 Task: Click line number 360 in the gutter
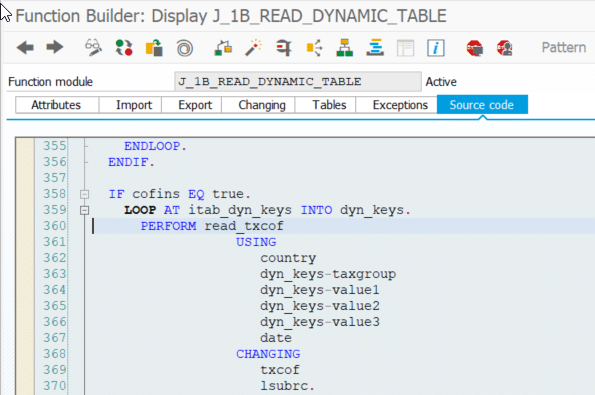tap(55, 226)
